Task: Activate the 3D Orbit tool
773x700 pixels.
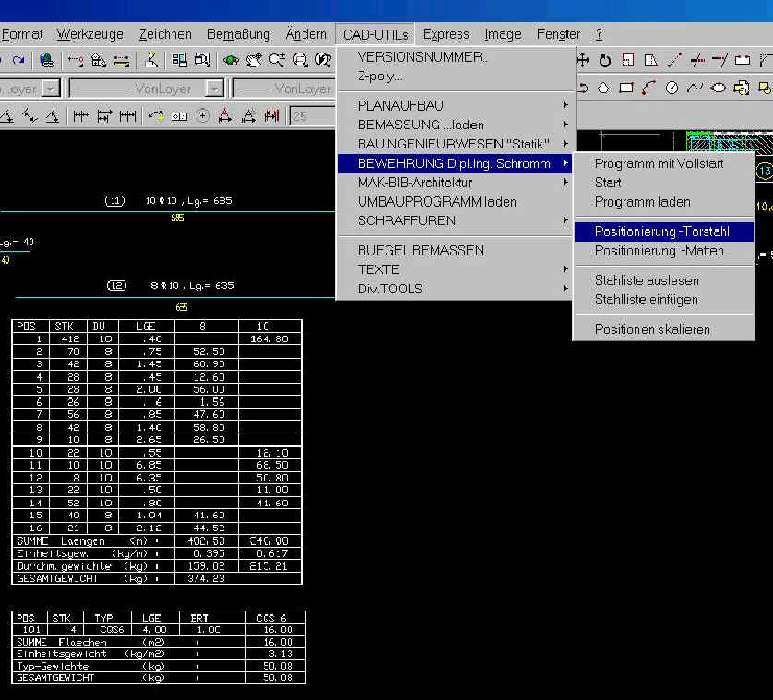Action: [231, 61]
